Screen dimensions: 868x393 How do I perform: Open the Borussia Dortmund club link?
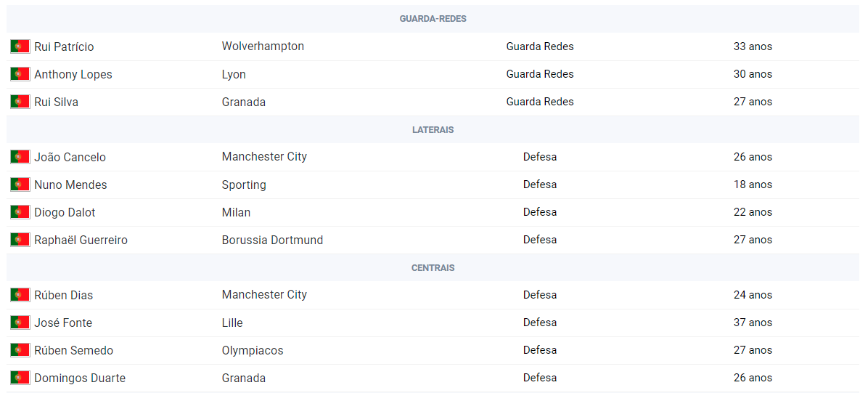pos(272,240)
